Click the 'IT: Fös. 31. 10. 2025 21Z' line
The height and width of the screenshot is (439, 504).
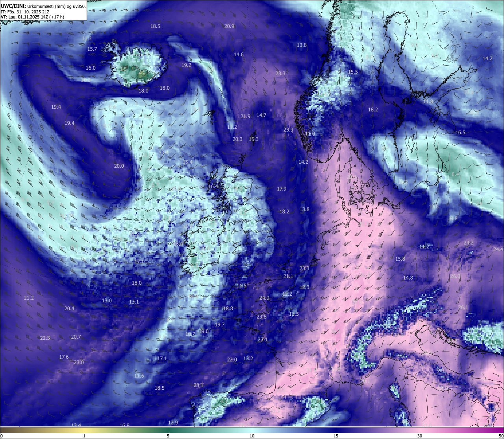pos(25,12)
